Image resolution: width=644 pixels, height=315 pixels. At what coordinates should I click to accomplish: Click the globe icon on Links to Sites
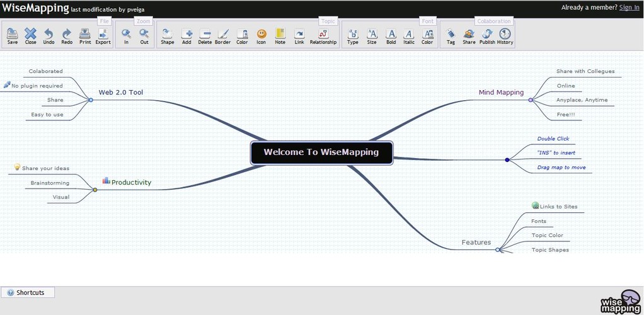(x=535, y=205)
